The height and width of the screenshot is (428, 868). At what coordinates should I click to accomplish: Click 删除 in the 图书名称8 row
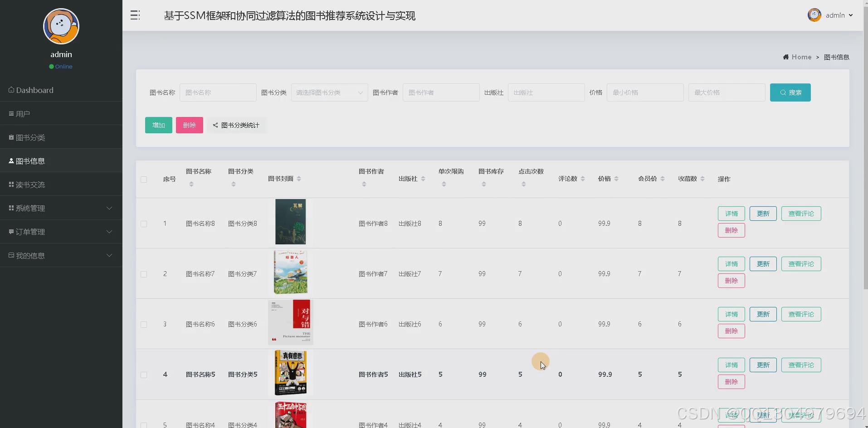731,230
